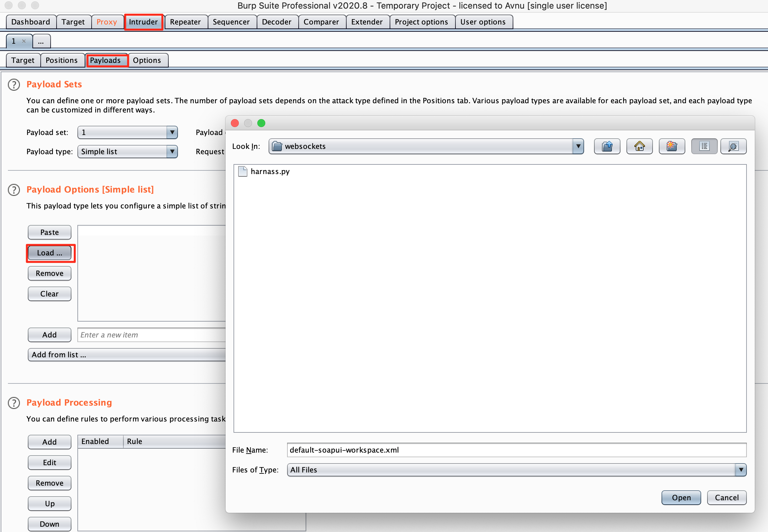
Task: Expand the Add from list dropdown
Action: tap(127, 355)
